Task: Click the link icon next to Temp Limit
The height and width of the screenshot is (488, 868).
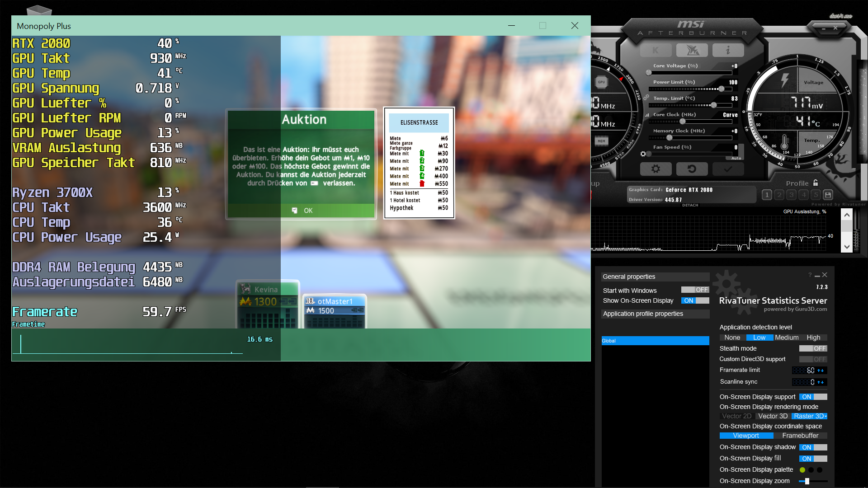Action: click(x=646, y=98)
